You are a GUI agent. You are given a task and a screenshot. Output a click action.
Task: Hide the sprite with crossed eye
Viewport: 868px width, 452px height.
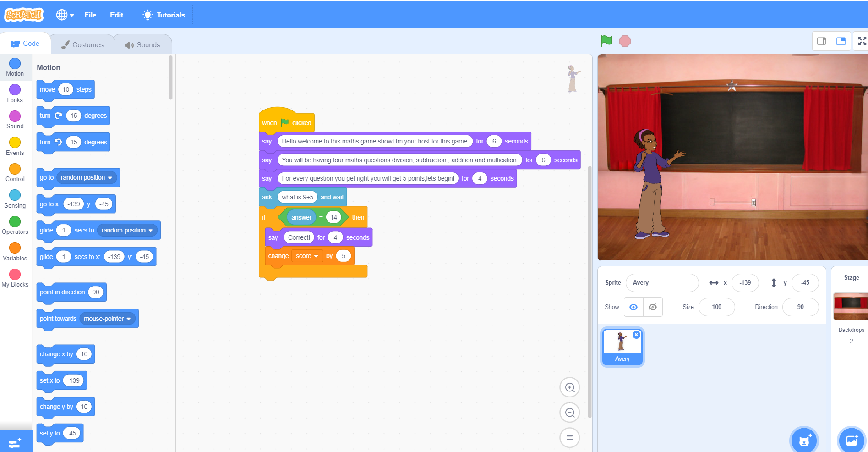click(x=653, y=307)
